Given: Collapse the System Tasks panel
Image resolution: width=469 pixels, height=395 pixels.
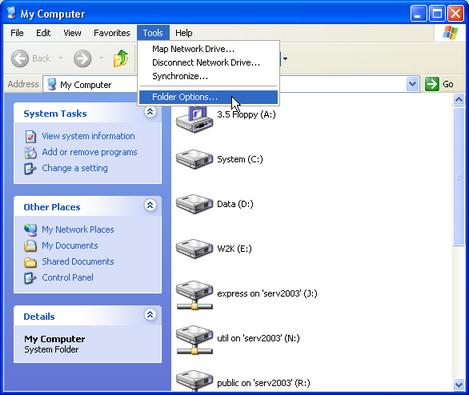Looking at the screenshot, I should pos(150,112).
